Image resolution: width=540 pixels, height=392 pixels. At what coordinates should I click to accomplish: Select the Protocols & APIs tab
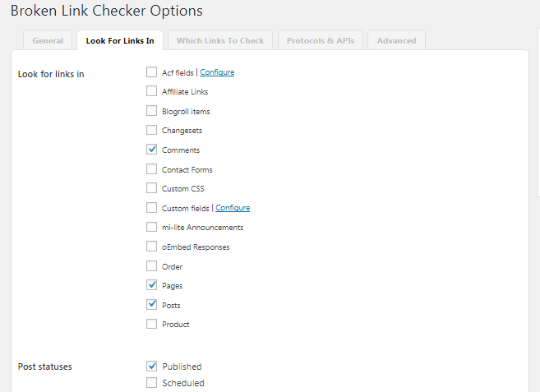pos(321,40)
